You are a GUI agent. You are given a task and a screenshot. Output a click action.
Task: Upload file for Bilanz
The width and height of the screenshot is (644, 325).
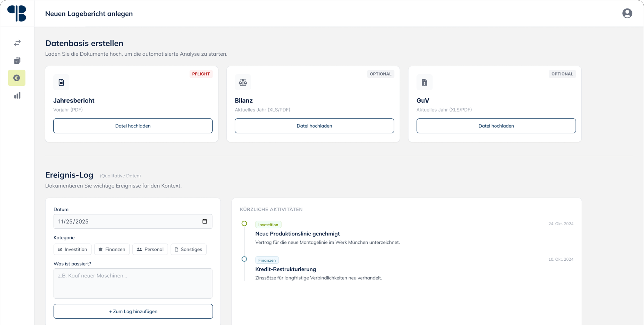tap(314, 126)
